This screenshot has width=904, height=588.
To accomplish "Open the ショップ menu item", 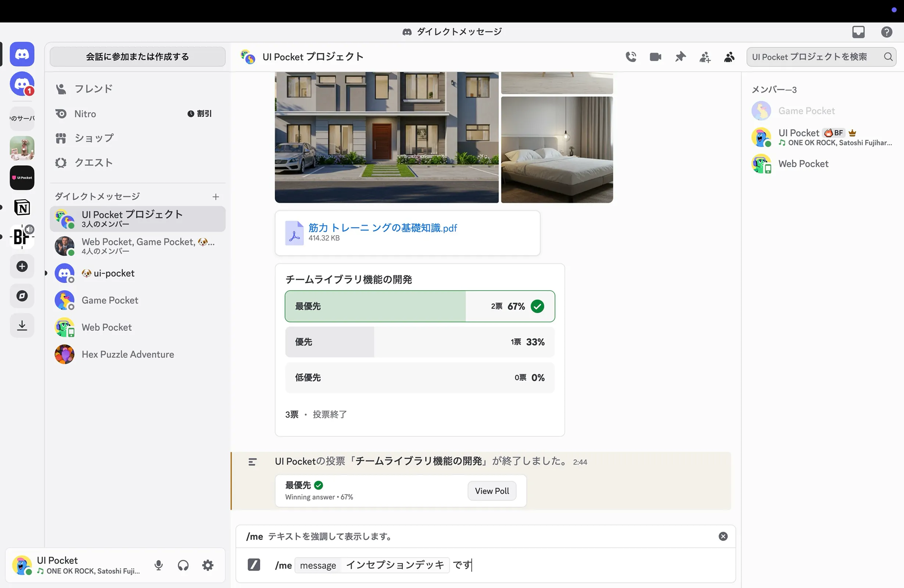I will coord(94,138).
